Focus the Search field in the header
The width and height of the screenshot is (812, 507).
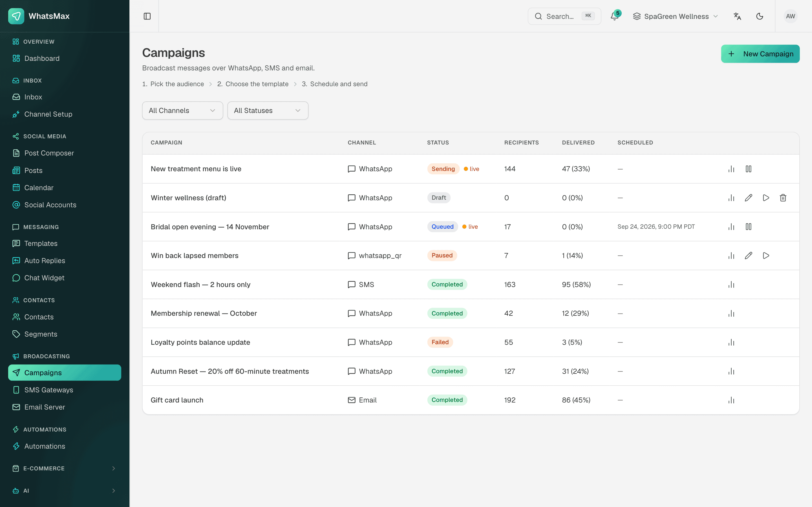pyautogui.click(x=564, y=16)
